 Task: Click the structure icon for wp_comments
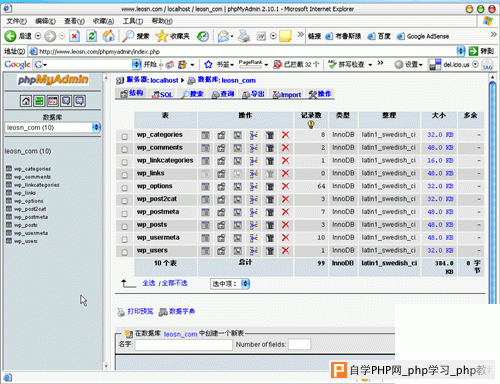221,148
